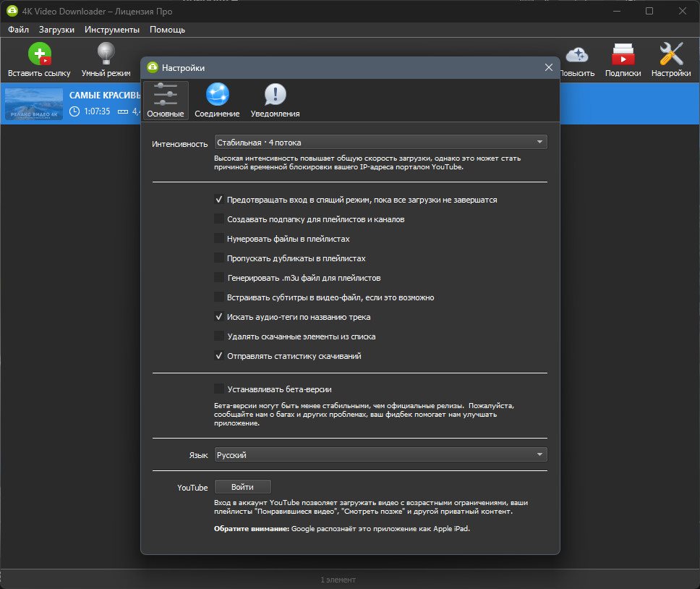700x589 pixels.
Task: Click the 1 элемент status bar text
Action: pyautogui.click(x=338, y=580)
